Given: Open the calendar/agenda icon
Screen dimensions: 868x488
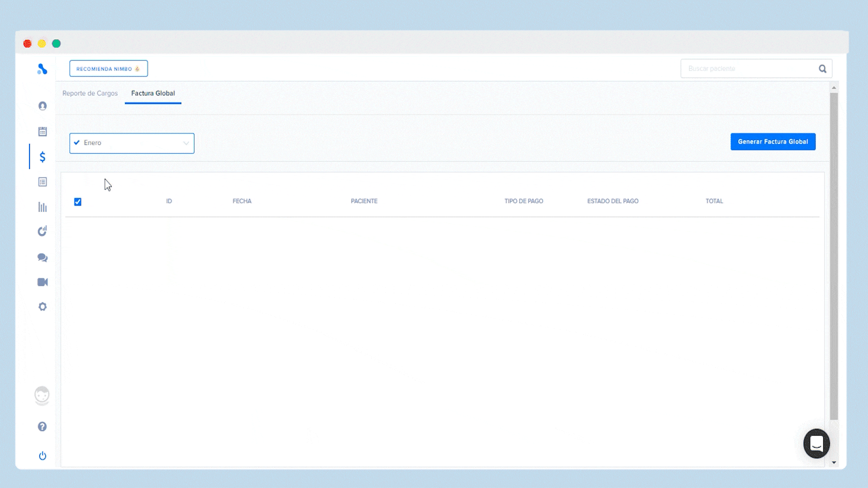Looking at the screenshot, I should [42, 131].
